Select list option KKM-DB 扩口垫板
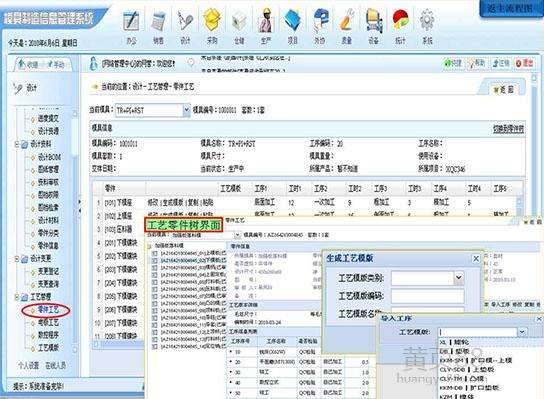Image resolution: width=544 pixels, height=399 pixels. point(469,388)
